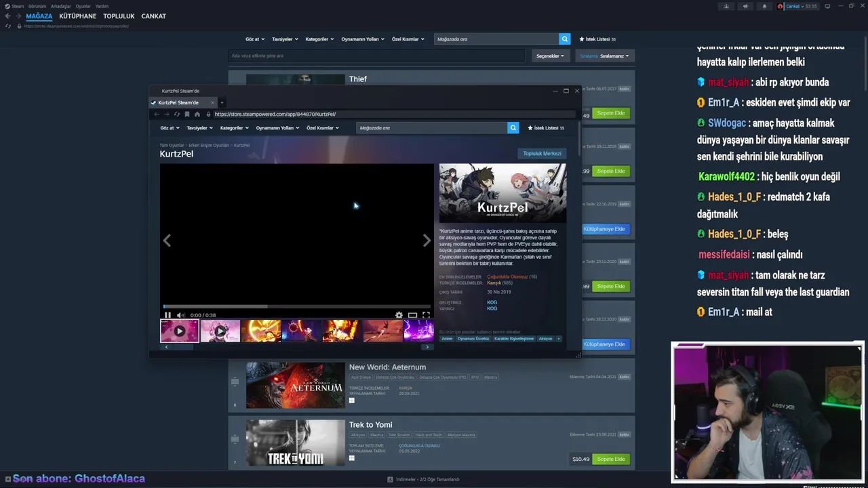Open video settings gear in trailer player
The image size is (868, 488).
pyautogui.click(x=399, y=315)
